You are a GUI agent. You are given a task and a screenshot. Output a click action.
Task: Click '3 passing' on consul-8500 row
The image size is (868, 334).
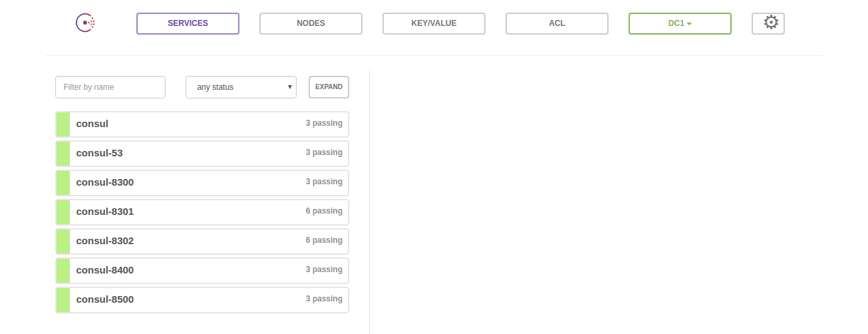point(324,299)
